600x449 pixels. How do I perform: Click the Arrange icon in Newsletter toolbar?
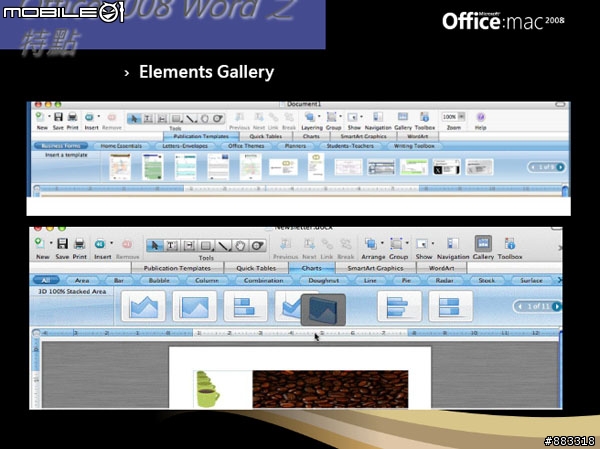(370, 244)
